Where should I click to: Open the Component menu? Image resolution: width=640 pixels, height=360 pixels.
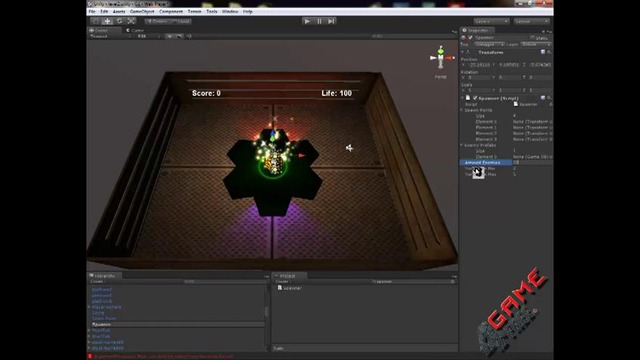coord(171,11)
